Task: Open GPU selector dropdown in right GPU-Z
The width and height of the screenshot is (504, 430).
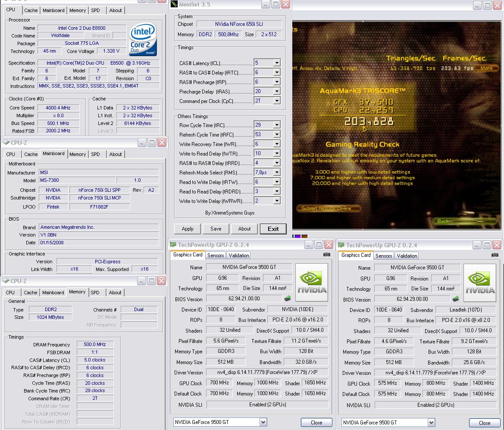Action: 432,422
